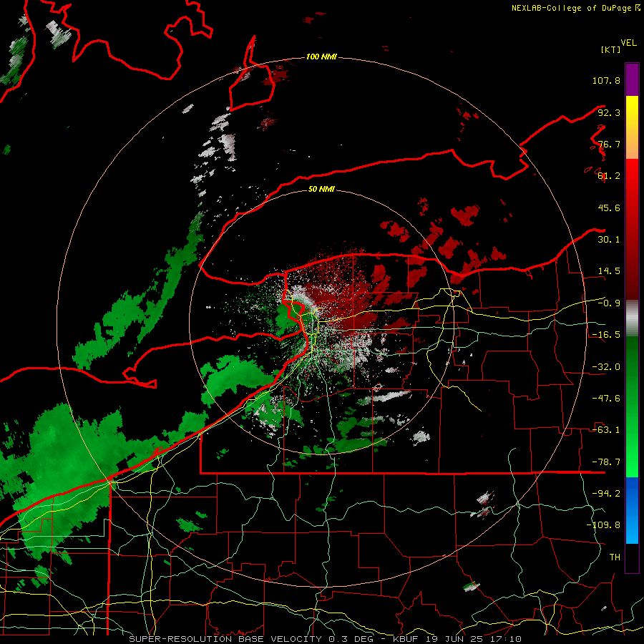This screenshot has width=644, height=644.
Task: Click the 76.7 velocity scale value
Action: [609, 144]
